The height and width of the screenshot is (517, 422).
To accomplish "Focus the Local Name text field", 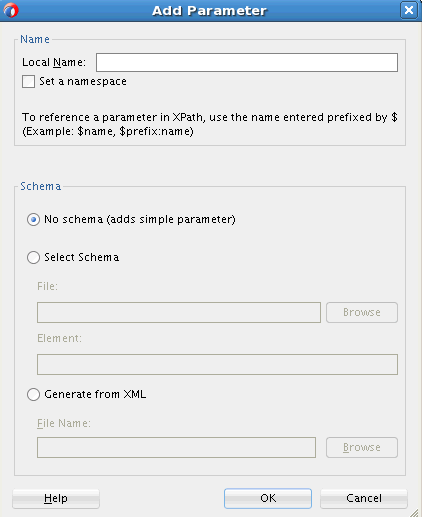I will [x=247, y=62].
